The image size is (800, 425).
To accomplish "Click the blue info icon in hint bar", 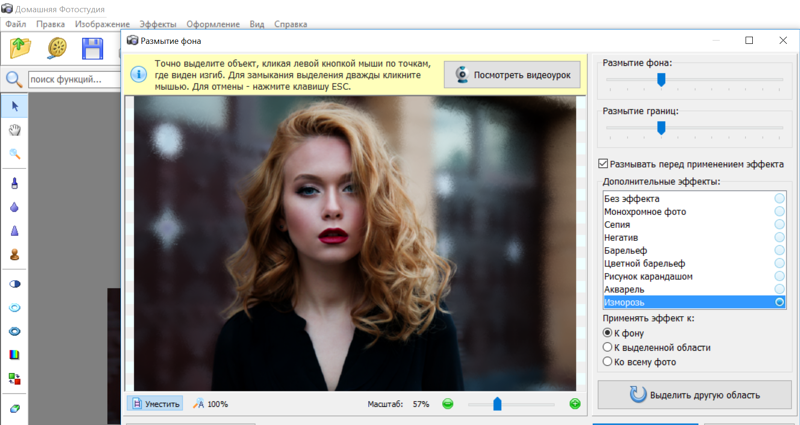I will coord(138,74).
